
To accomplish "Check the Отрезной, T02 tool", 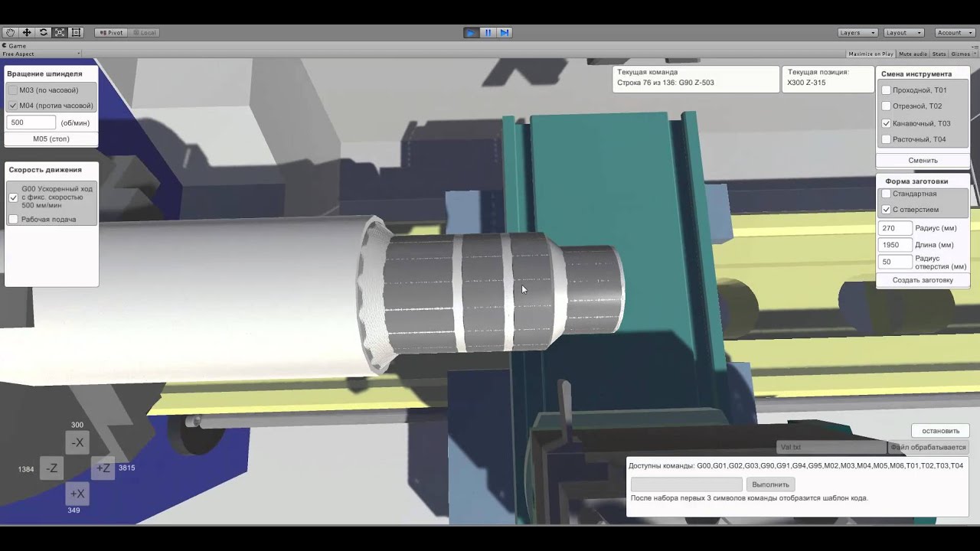I will tap(887, 106).
